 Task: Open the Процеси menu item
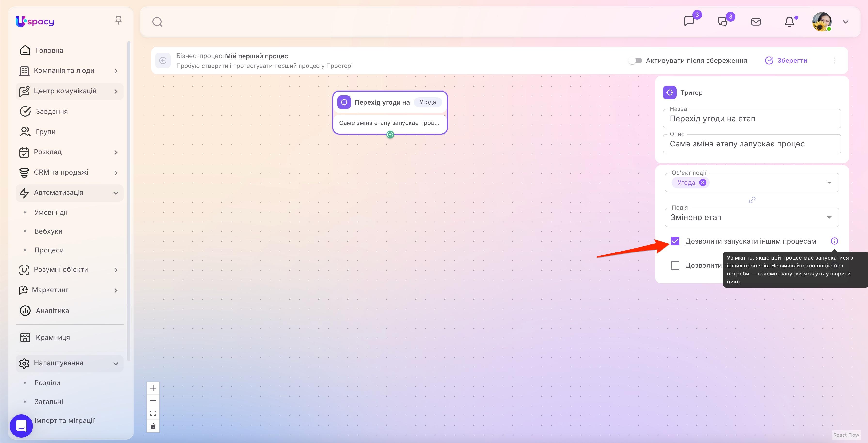click(x=49, y=250)
